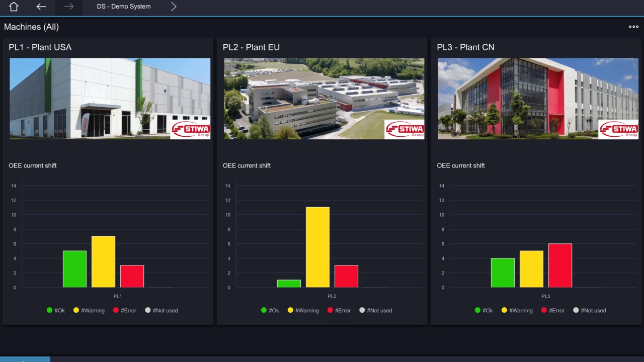Toggle #Warning legend in PL2 chart
The image size is (644, 362).
pos(303,310)
